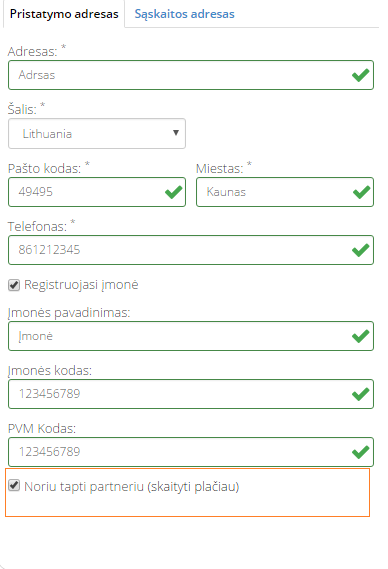Uncheck the Registruojasi įmonė checkbox

click(x=14, y=285)
